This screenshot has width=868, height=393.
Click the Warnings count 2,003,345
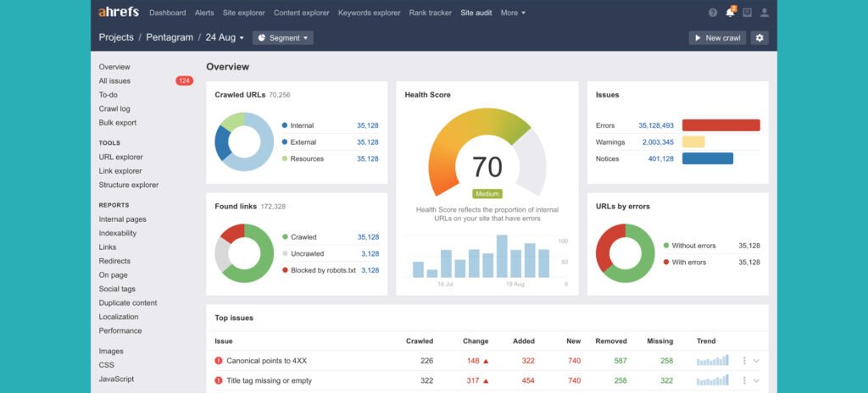658,142
